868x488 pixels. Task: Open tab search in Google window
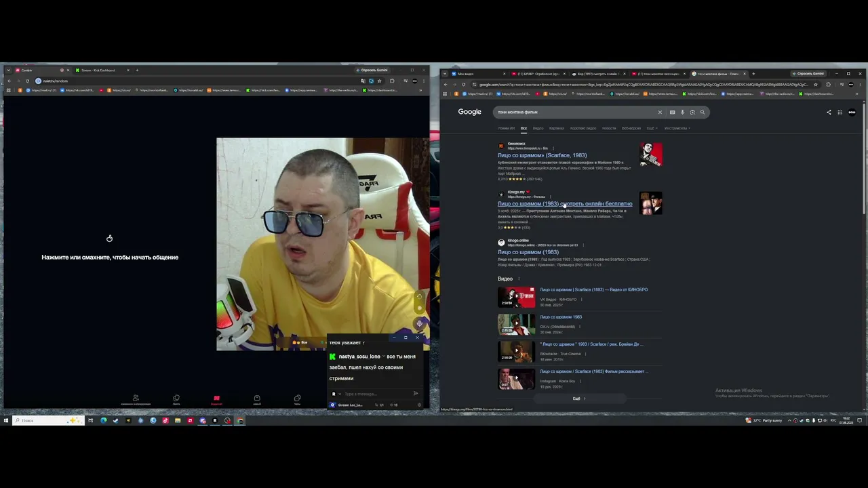coord(444,74)
